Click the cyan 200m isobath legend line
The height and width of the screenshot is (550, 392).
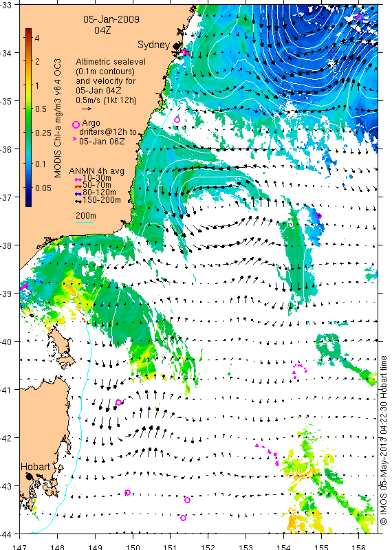pyautogui.click(x=85, y=222)
